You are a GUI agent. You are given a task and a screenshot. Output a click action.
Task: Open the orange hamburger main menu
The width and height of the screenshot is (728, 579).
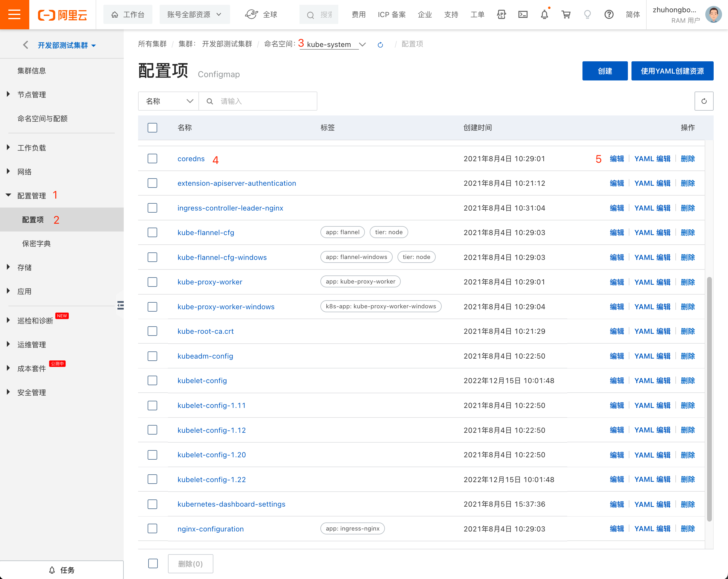pos(15,15)
